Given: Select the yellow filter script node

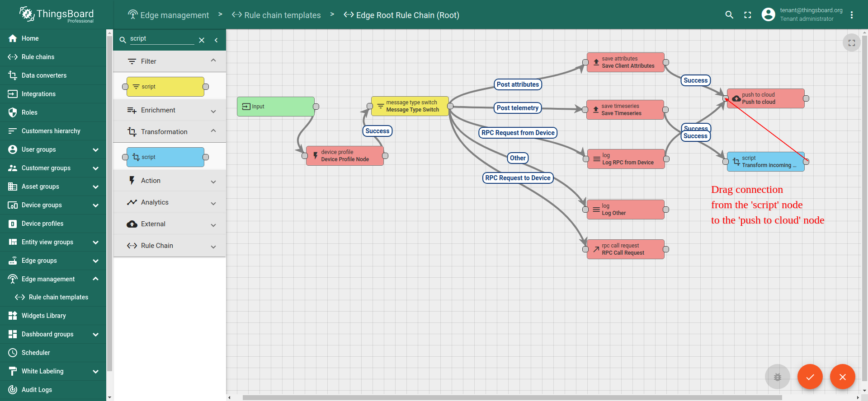Looking at the screenshot, I should tap(165, 87).
